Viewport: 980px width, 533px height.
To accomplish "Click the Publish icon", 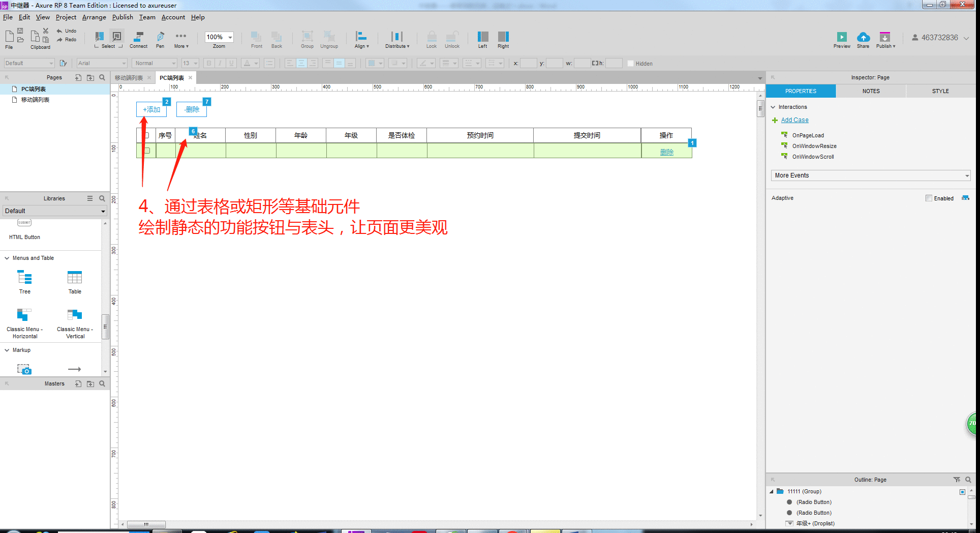I will (885, 37).
